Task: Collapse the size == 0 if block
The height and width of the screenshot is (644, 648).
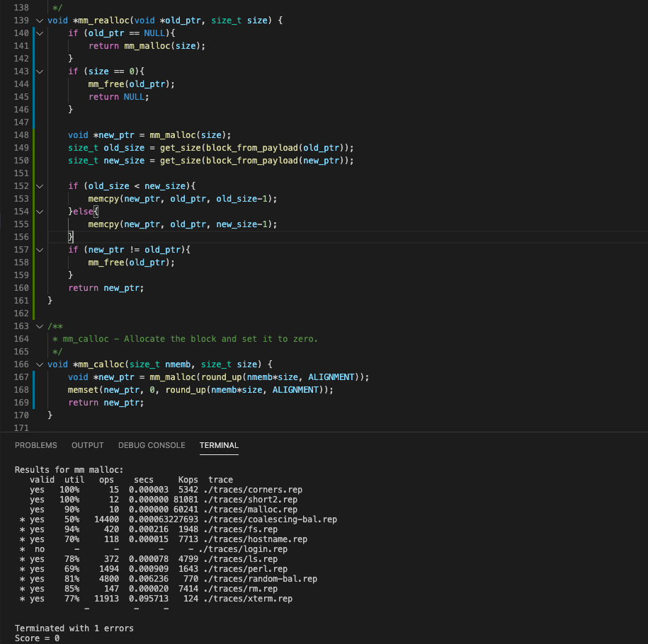Action: click(40, 71)
